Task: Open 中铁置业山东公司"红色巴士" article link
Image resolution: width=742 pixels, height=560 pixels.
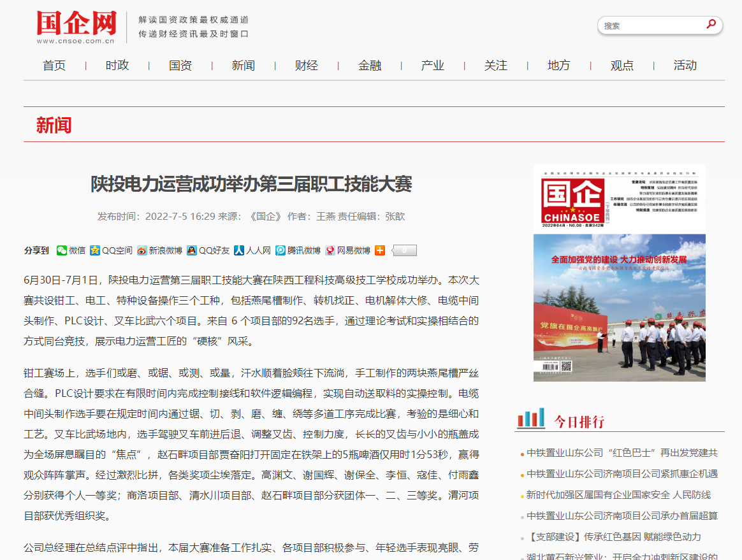Action: coord(622,453)
